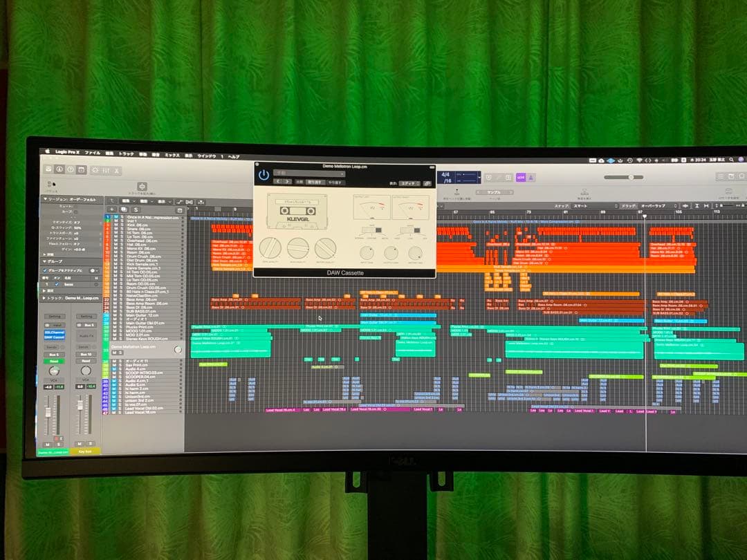Screen dimensions: 747x560
Task: Toggle the Inspector button in the control bar
Action: click(59, 169)
